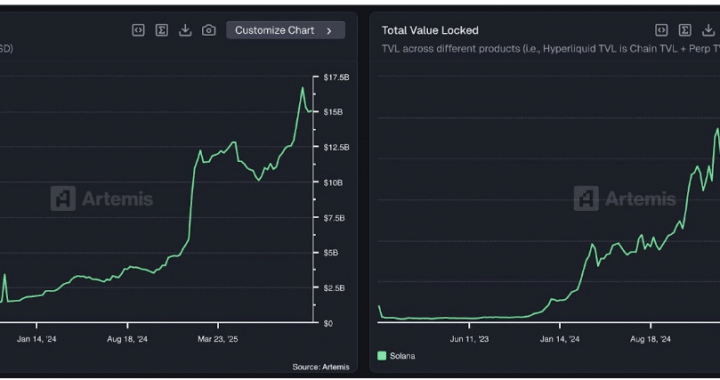The height and width of the screenshot is (380, 720).
Task: Download the left chart data
Action: pos(185,30)
